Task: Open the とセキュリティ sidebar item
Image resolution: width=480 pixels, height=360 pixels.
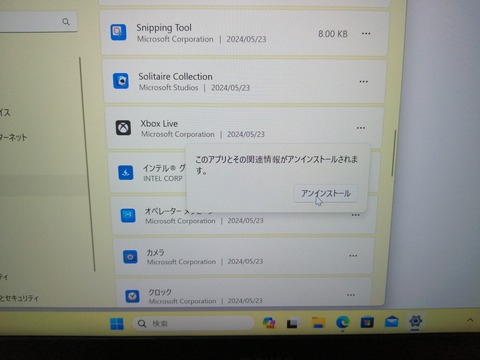Action: pyautogui.click(x=19, y=298)
